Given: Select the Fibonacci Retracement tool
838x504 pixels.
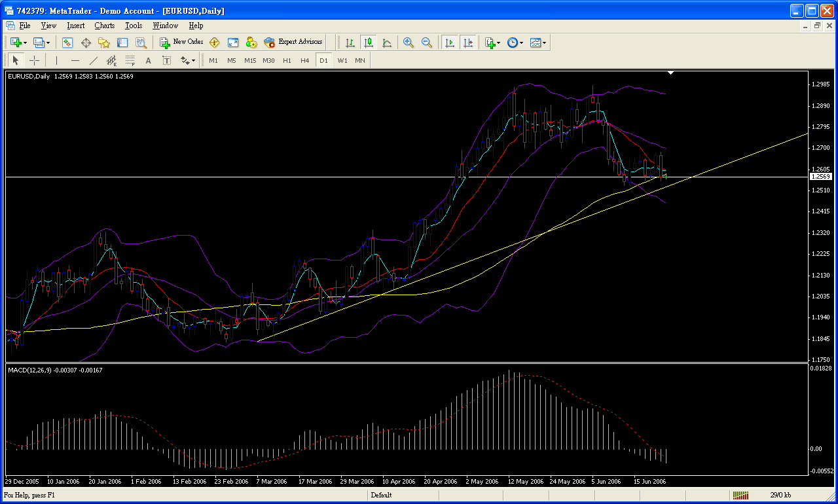Looking at the screenshot, I should [x=130, y=60].
